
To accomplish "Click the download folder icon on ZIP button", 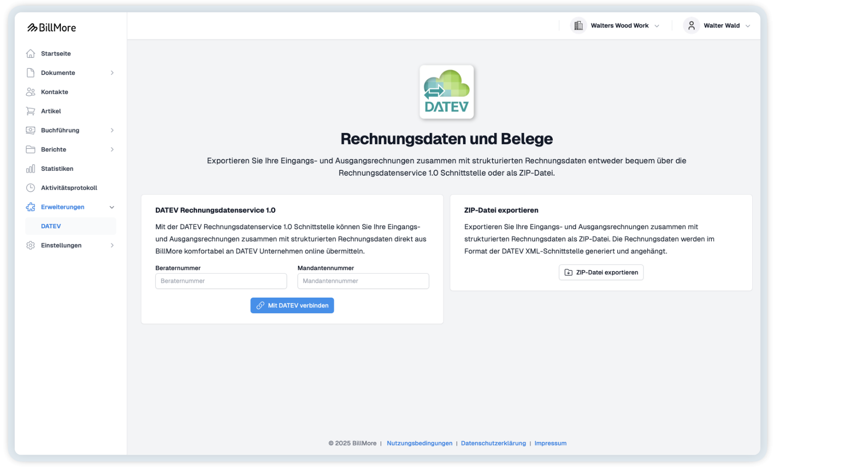I will point(568,272).
